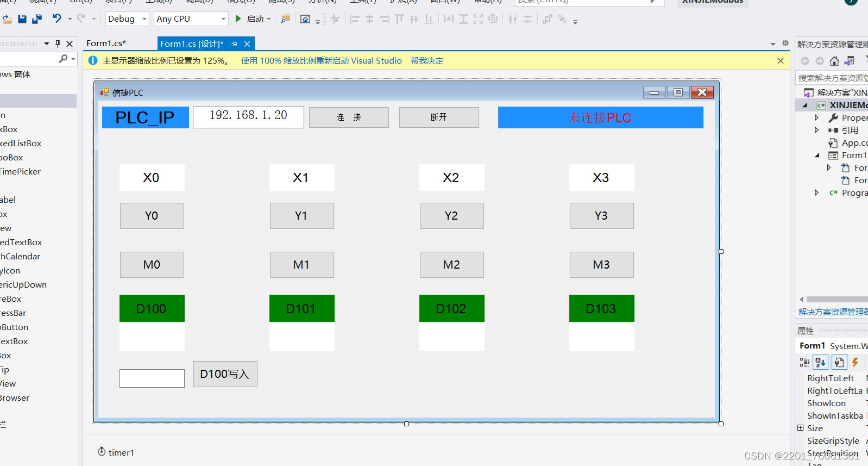This screenshot has width=868, height=466.
Task: Click the Events lightning bolt icon
Action: click(855, 362)
